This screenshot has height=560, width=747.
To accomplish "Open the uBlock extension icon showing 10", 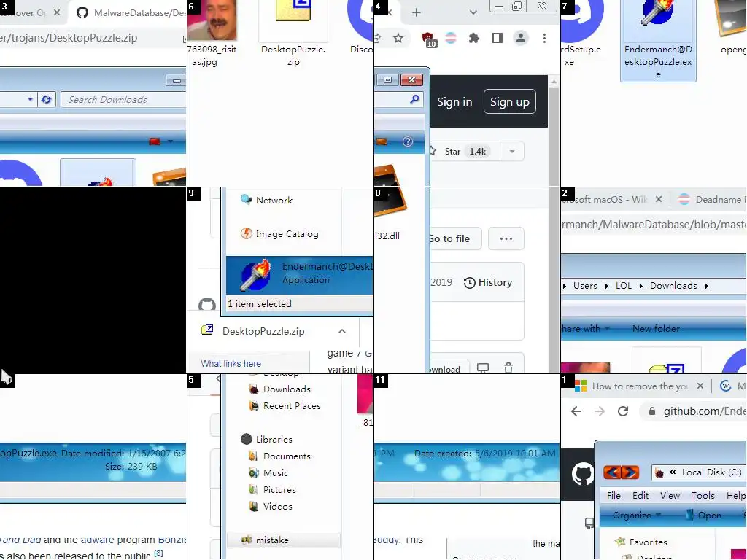I will (x=428, y=39).
